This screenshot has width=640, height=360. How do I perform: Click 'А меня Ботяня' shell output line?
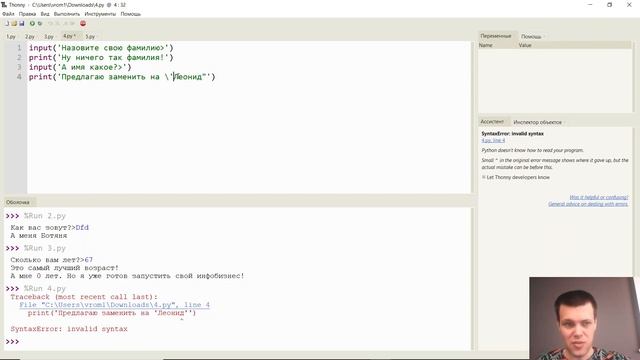point(39,236)
